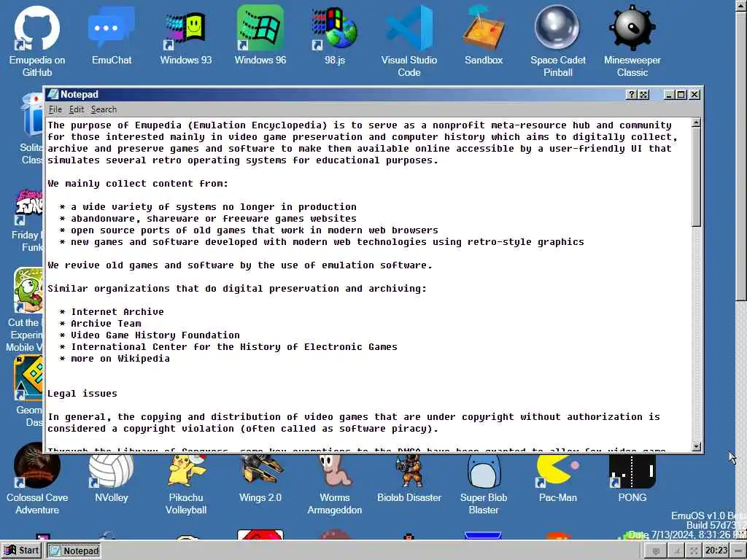Click the help question mark button in Notepad

[x=631, y=94]
